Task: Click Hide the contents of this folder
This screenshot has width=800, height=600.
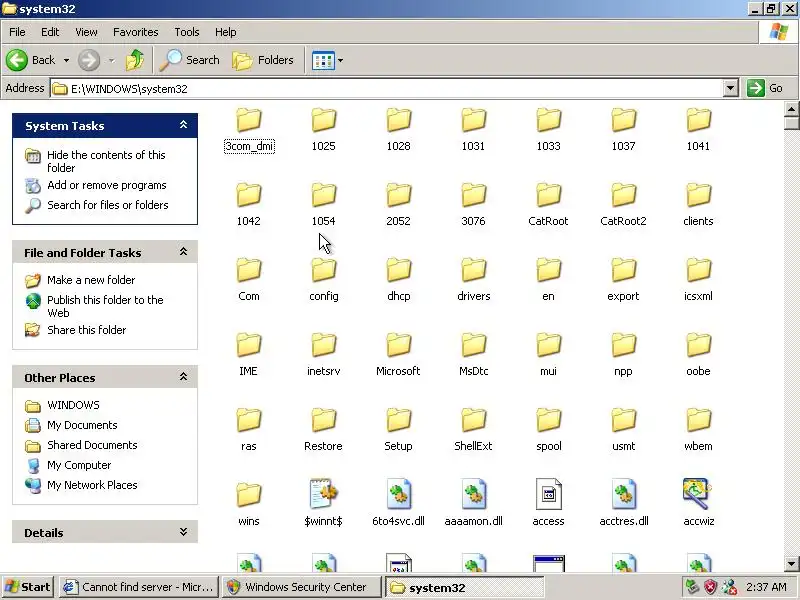Action: pyautogui.click(x=106, y=161)
